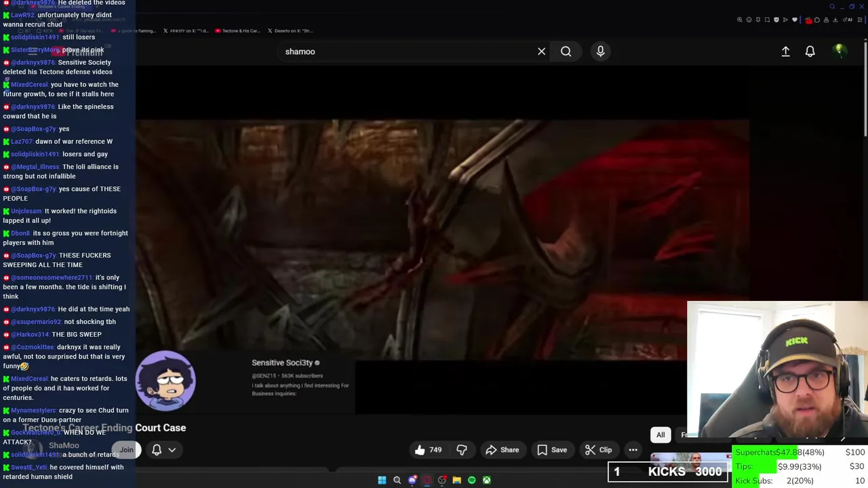Screen dimensions: 868x488
Task: Click chat username 'Laz707'
Action: coord(22,142)
